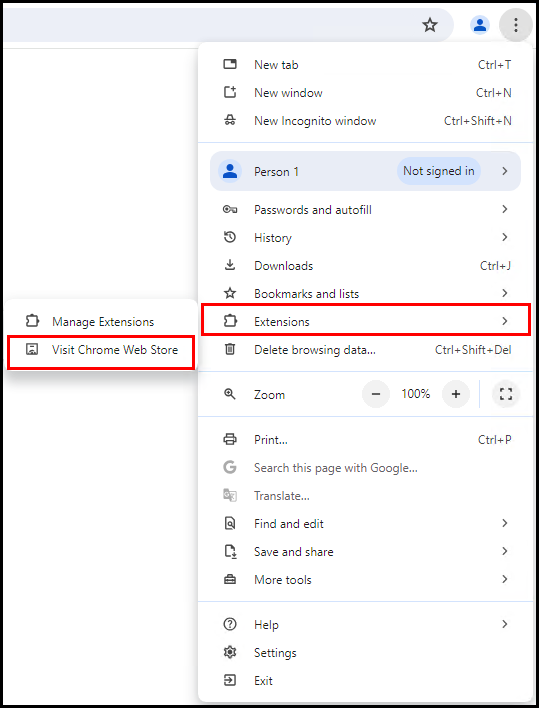Image resolution: width=539 pixels, height=708 pixels.
Task: Click the Bookmarks and lists star icon
Action: (x=230, y=293)
